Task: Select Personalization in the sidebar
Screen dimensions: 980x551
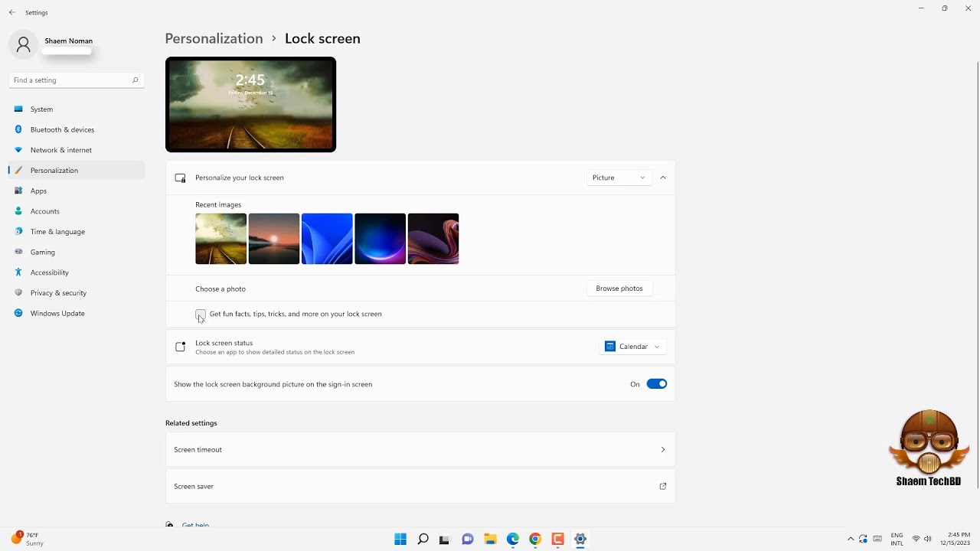Action: coord(77,170)
